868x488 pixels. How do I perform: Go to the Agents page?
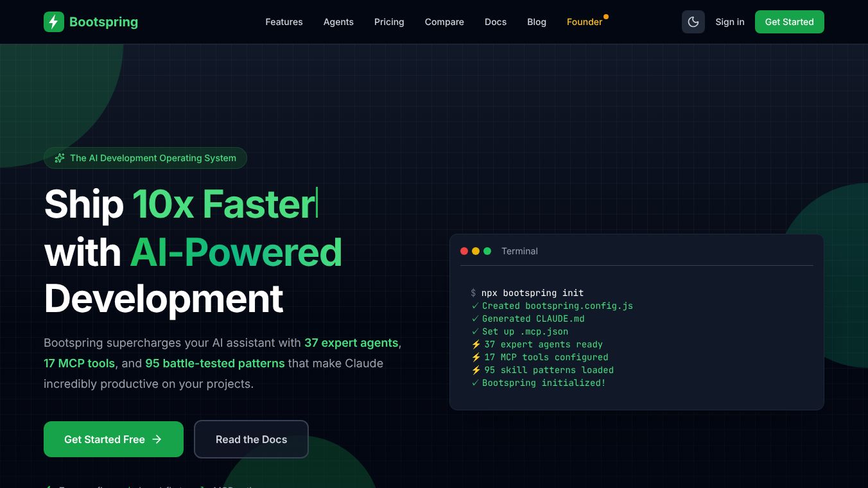(x=338, y=22)
